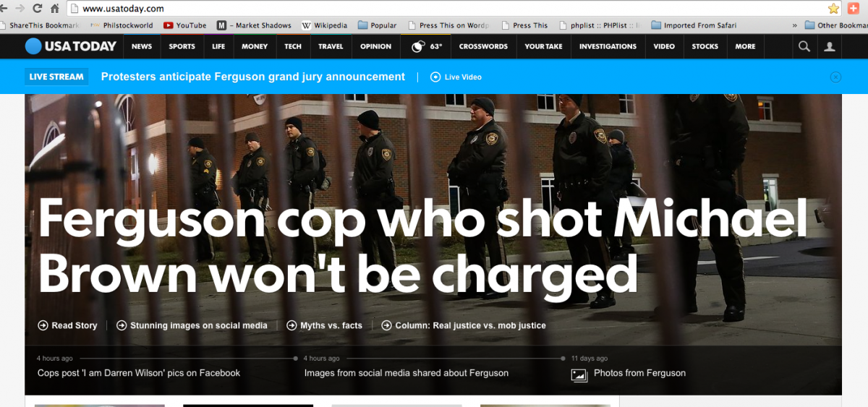Play the Live Video stream
868x407 pixels.
coord(456,77)
